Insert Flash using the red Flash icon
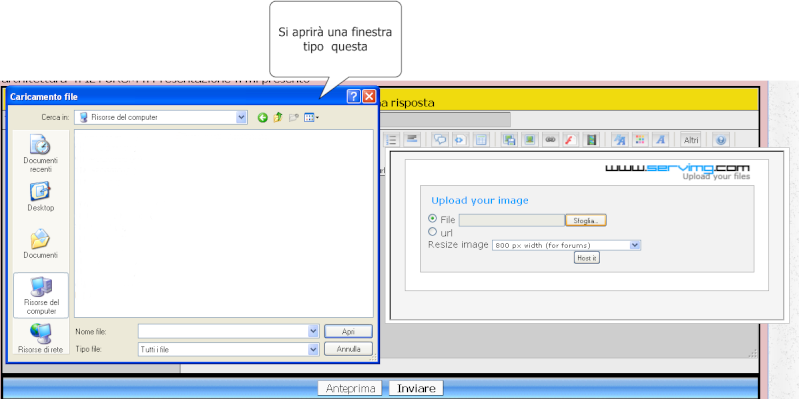This screenshot has width=799, height=399. coord(570,140)
